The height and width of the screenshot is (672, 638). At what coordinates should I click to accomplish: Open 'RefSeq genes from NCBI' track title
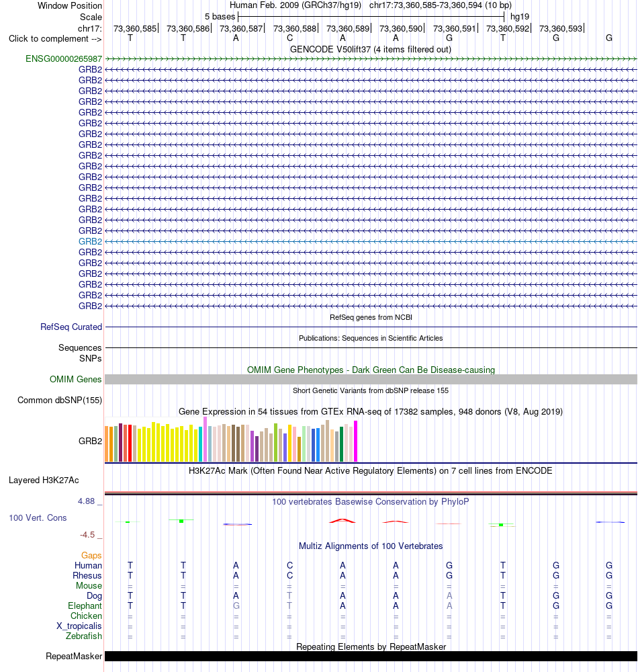(x=371, y=318)
